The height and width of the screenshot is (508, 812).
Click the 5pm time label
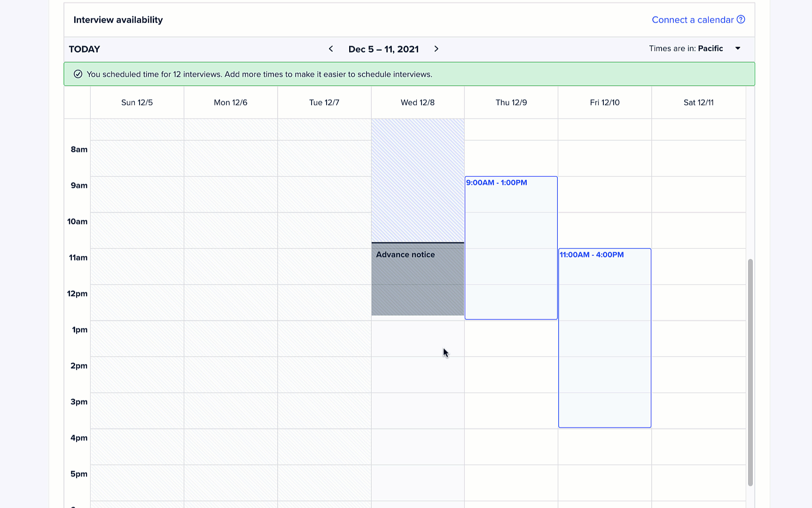79,474
